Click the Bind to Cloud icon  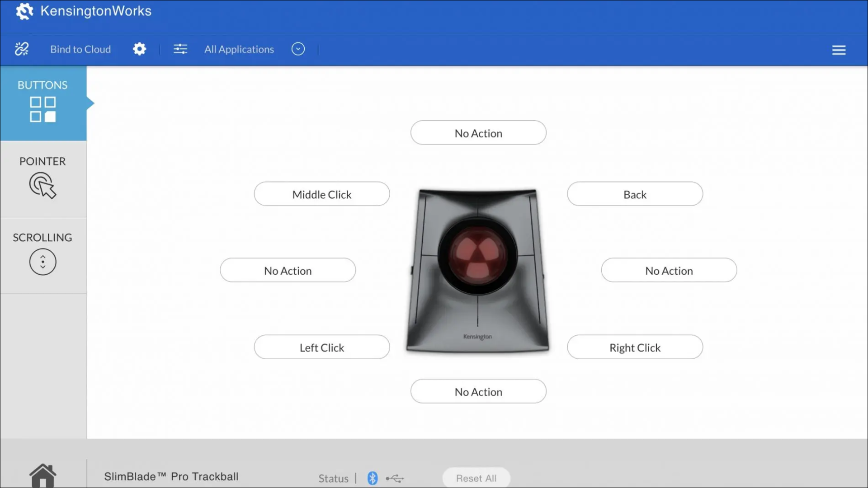coord(21,49)
